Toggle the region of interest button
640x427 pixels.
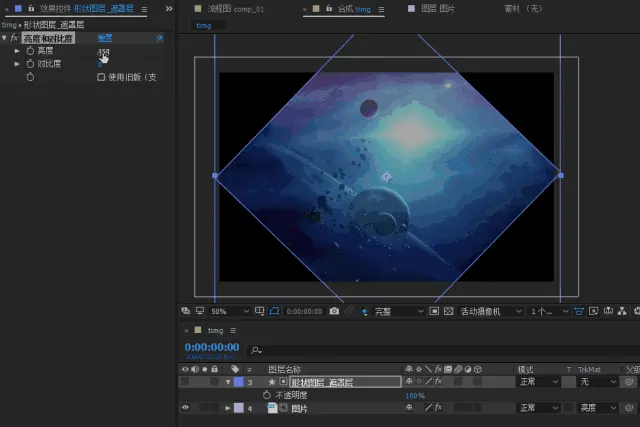[434, 311]
